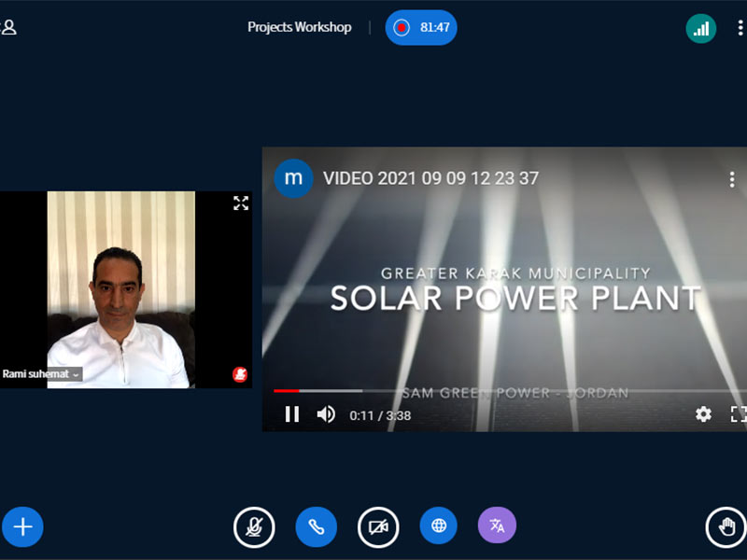Click the Projects Workshop meeting title
This screenshot has width=747, height=560.
(x=300, y=27)
